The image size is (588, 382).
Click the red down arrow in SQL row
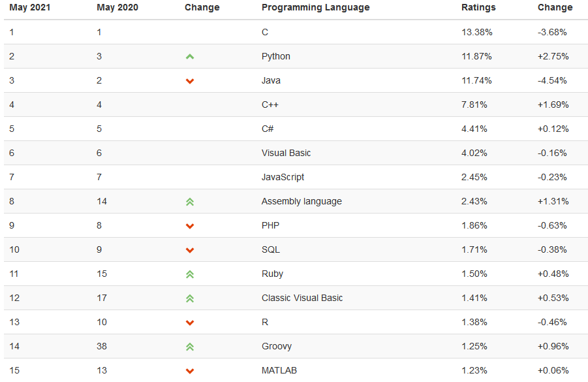tap(190, 250)
